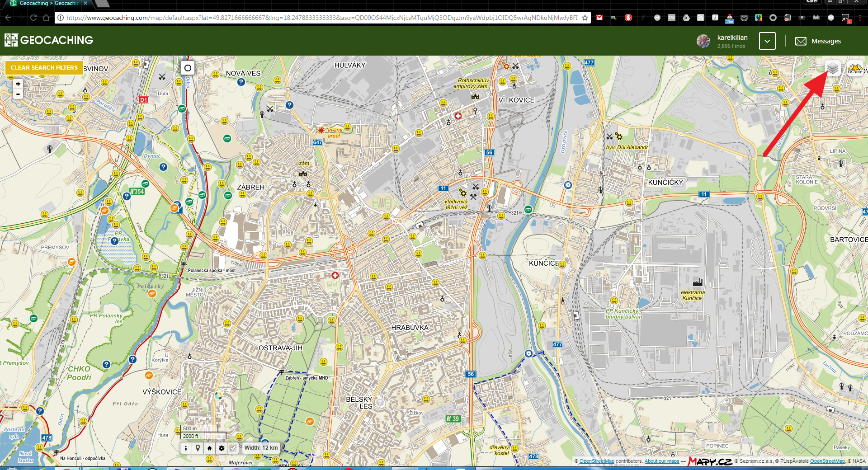Viewport: 868px width, 470px height.
Task: Open the first OpenStreetMap attribution link
Action: point(597,461)
